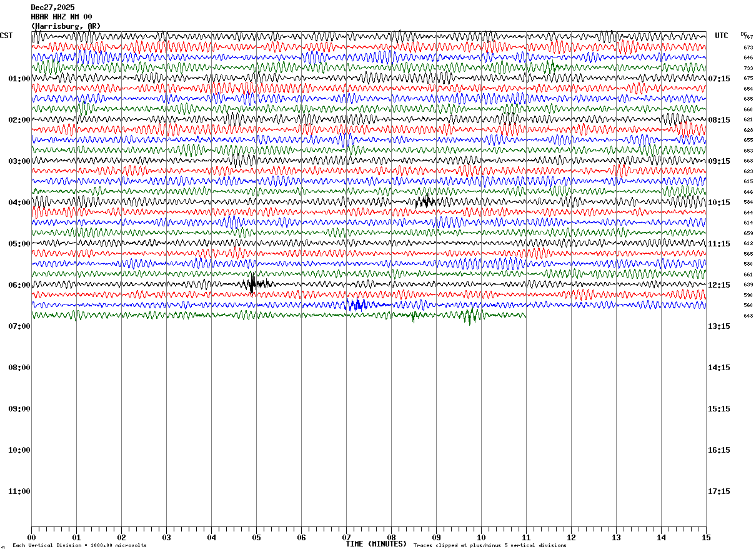
Task: Select the 06:00 CST time label
Action: pyautogui.click(x=19, y=285)
